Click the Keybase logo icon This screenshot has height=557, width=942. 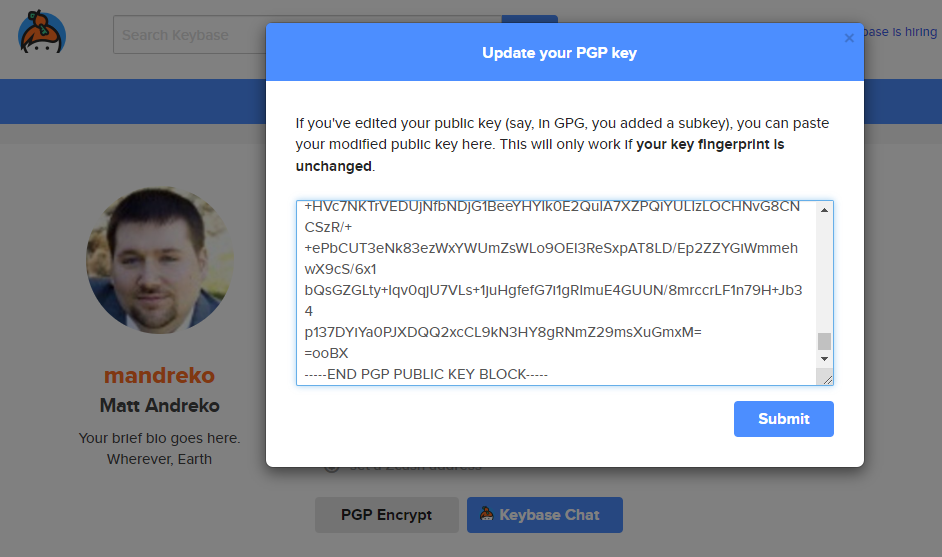pos(42,34)
